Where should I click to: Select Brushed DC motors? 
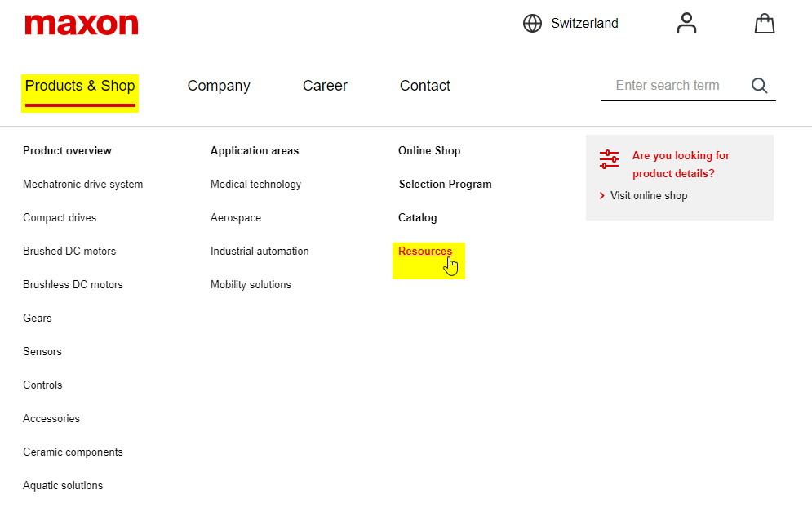tap(69, 252)
